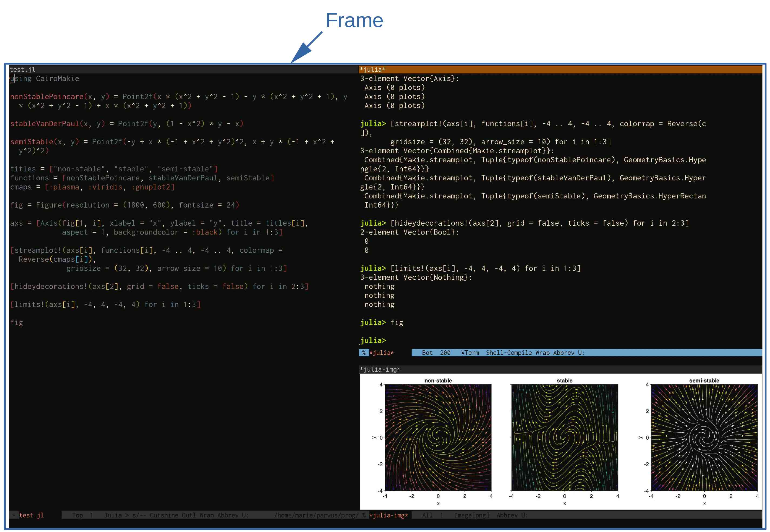Click the U: coding indicator in *julia* mode line
Screen dimensions: 770x532
pos(581,353)
